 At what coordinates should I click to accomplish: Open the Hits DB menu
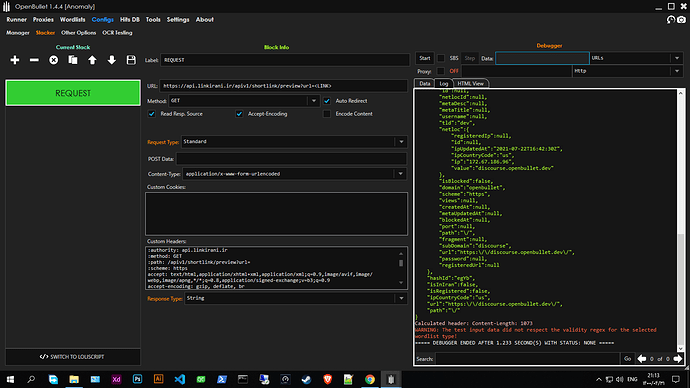coord(130,20)
